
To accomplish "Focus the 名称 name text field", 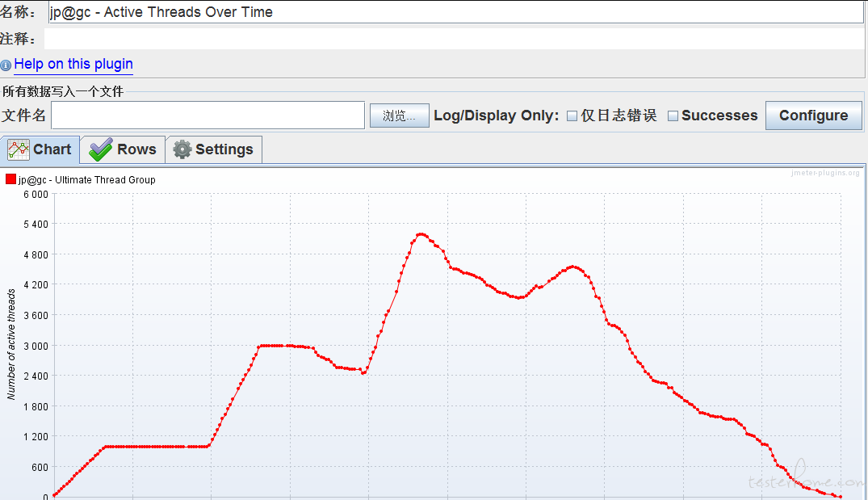I will 455,12.
